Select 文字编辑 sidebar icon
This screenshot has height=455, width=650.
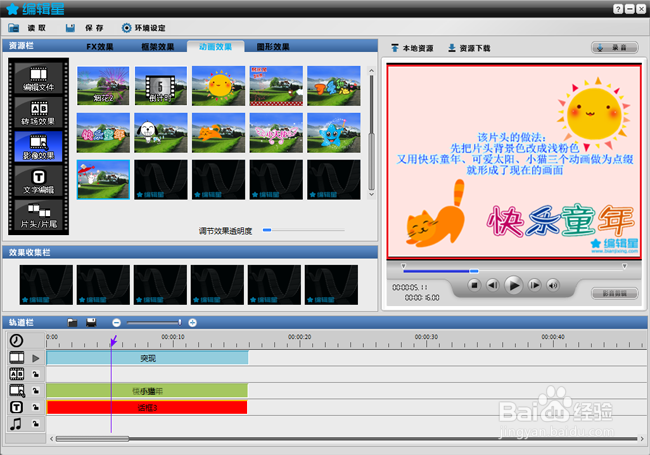[39, 181]
